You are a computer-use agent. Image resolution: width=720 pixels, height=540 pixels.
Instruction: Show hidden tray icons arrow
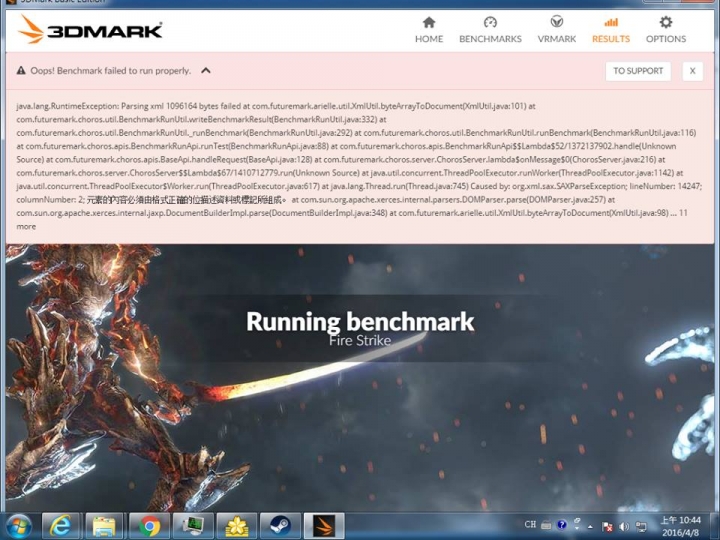pos(590,527)
